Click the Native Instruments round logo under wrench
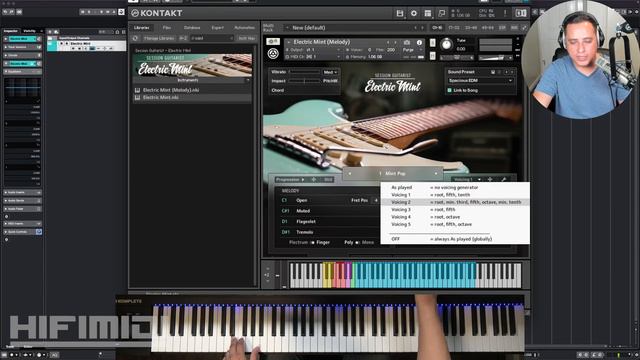 (273, 53)
